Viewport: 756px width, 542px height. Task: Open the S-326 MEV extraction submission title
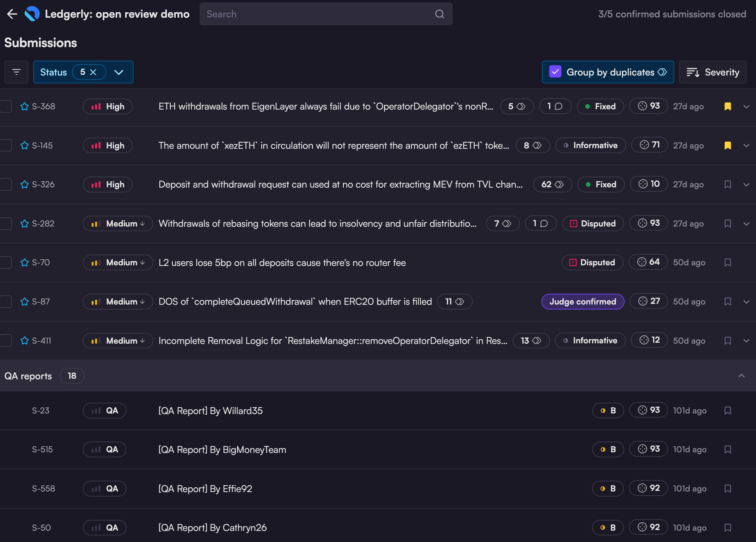pyautogui.click(x=340, y=184)
